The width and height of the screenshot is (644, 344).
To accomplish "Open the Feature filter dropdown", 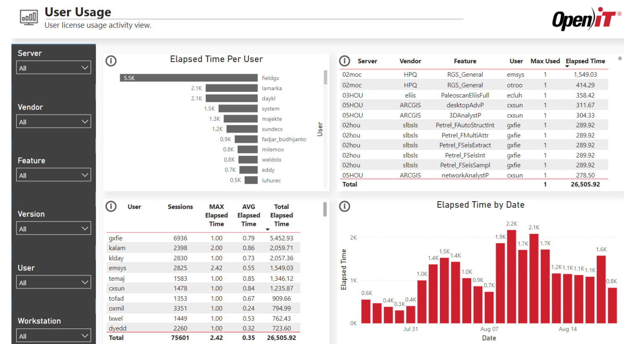I will click(53, 174).
